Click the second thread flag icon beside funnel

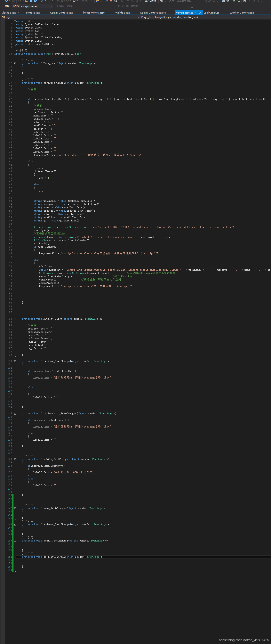click(123, 6)
